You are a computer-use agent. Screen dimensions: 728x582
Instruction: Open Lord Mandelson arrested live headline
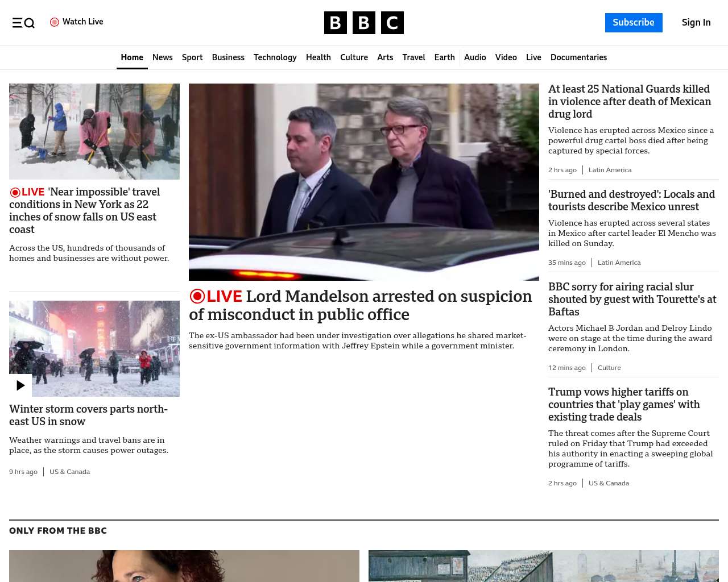[361, 305]
